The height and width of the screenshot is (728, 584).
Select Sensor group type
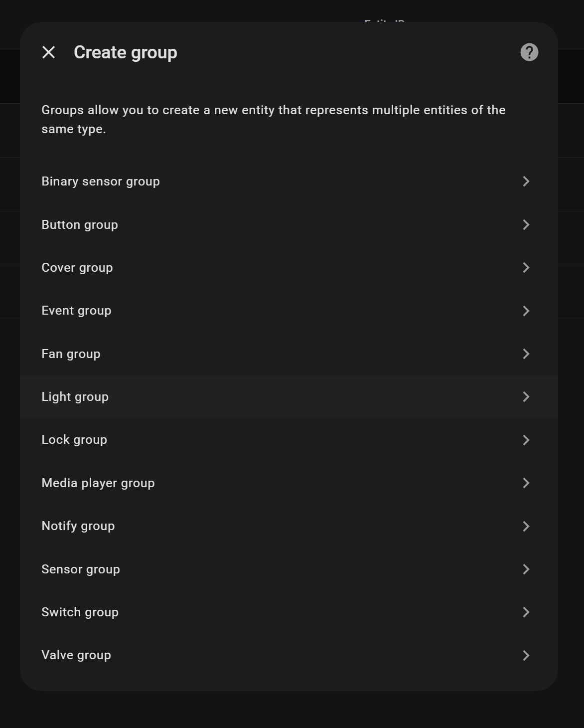(81, 569)
